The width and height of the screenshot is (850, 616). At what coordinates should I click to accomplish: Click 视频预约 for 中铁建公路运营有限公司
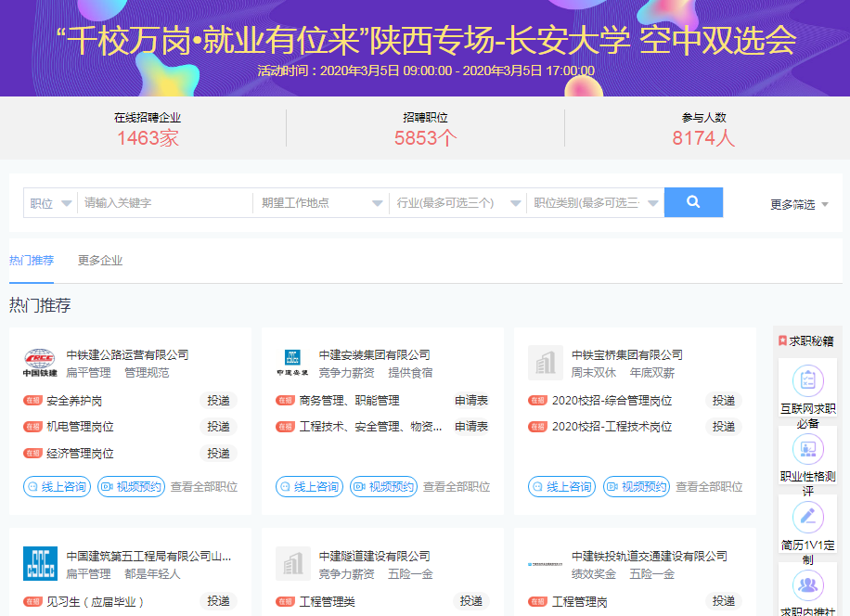tap(131, 486)
